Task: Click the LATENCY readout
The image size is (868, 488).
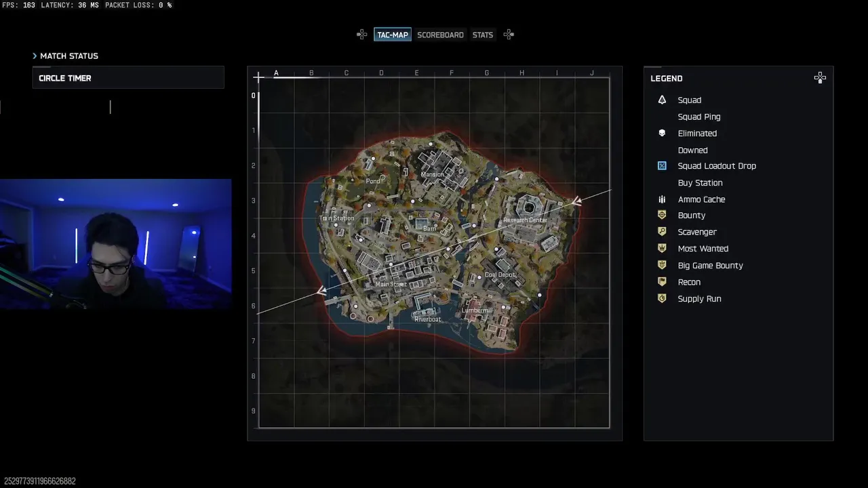Action: tap(70, 5)
